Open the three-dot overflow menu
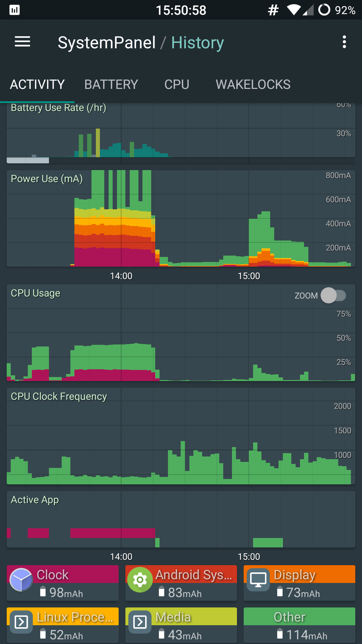The image size is (362, 644). pyautogui.click(x=344, y=42)
